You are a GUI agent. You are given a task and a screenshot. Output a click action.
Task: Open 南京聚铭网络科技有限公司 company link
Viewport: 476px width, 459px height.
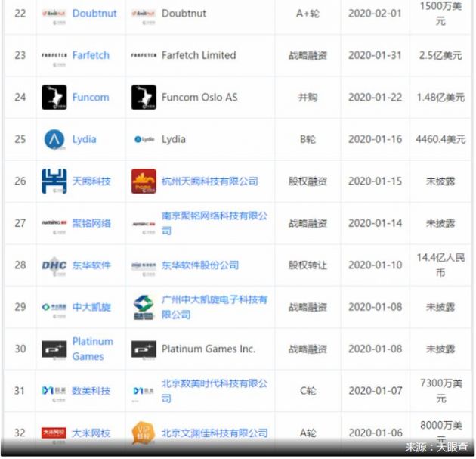(215, 223)
